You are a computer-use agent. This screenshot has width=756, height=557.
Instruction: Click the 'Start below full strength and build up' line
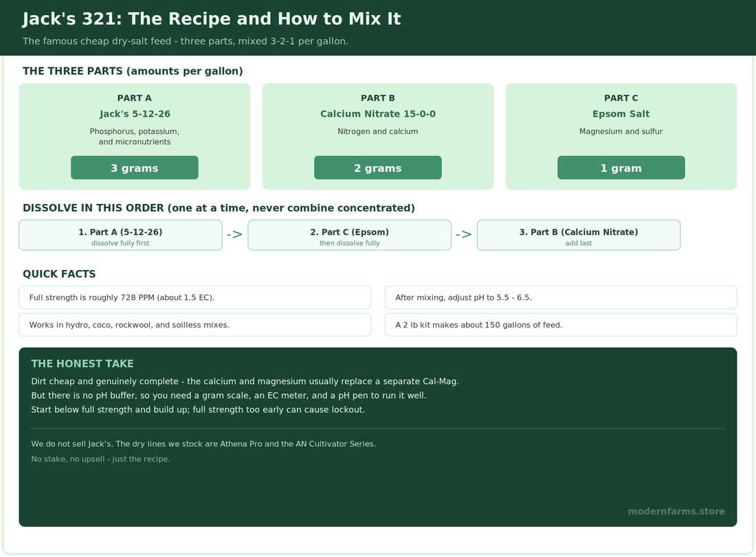tap(198, 409)
